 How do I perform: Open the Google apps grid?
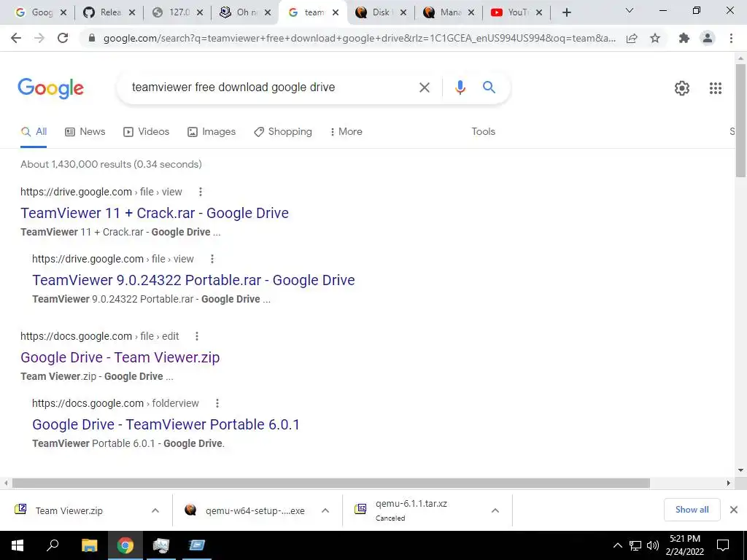715,88
